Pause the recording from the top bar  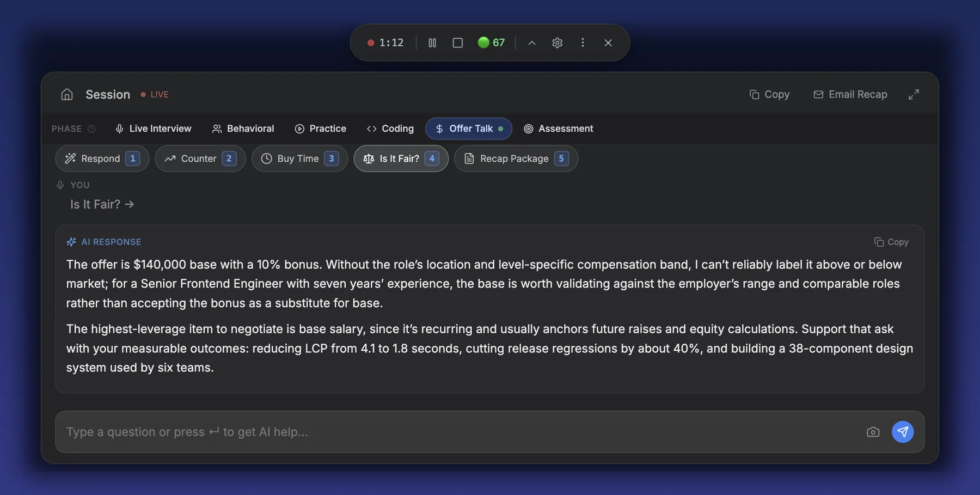[x=432, y=42]
